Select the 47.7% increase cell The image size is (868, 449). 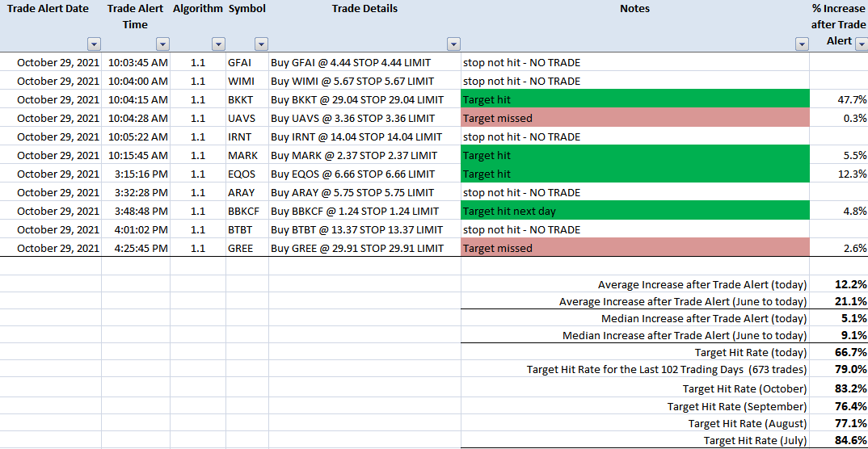pos(839,99)
